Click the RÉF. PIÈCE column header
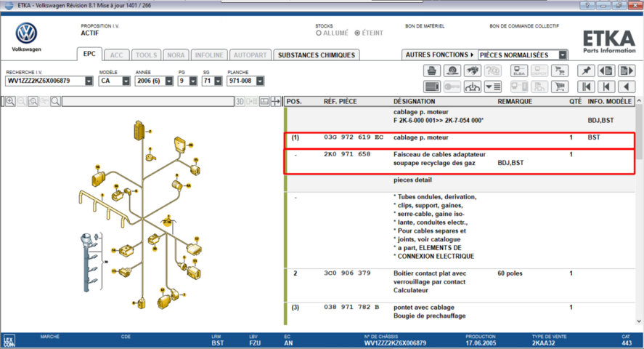Viewport: 644px width, 349px height. [340, 102]
